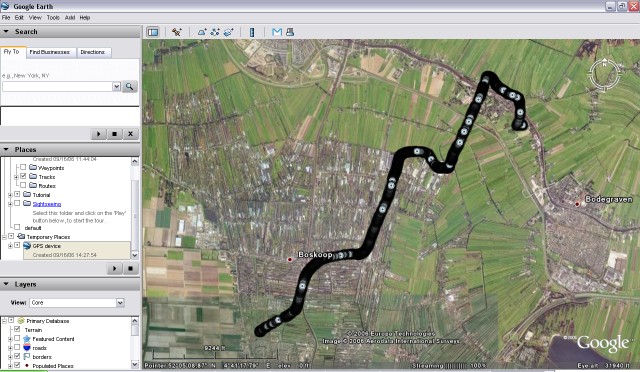Viewport: 640px width, 372px height.
Task: Enable the Routes checkbox
Action: pyautogui.click(x=23, y=185)
